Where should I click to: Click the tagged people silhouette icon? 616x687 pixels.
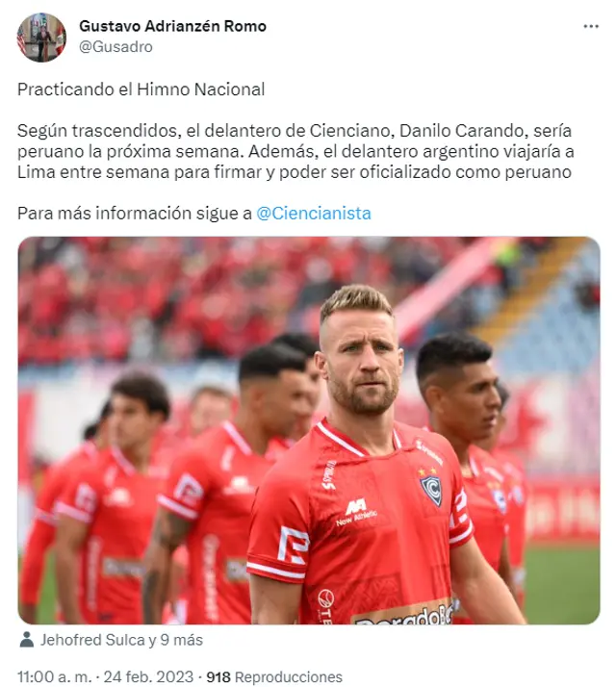click(x=27, y=640)
